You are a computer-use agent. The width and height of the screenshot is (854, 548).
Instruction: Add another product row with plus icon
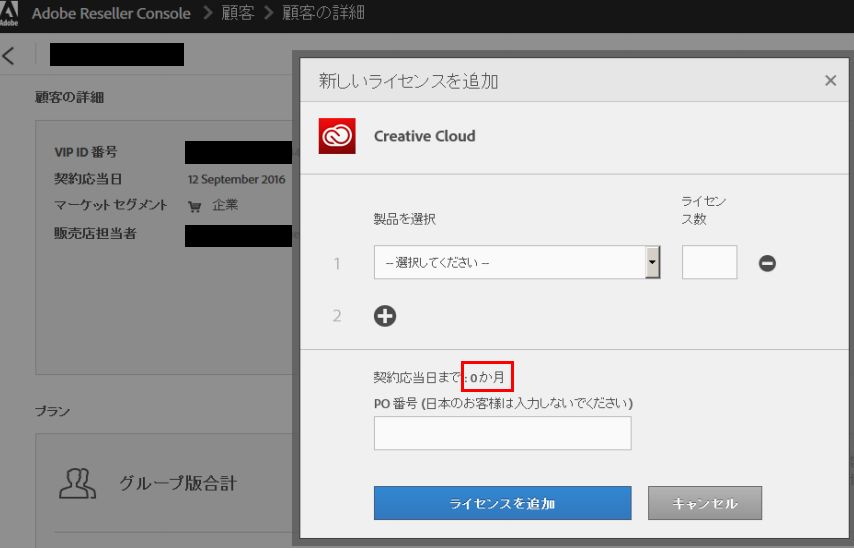[385, 316]
